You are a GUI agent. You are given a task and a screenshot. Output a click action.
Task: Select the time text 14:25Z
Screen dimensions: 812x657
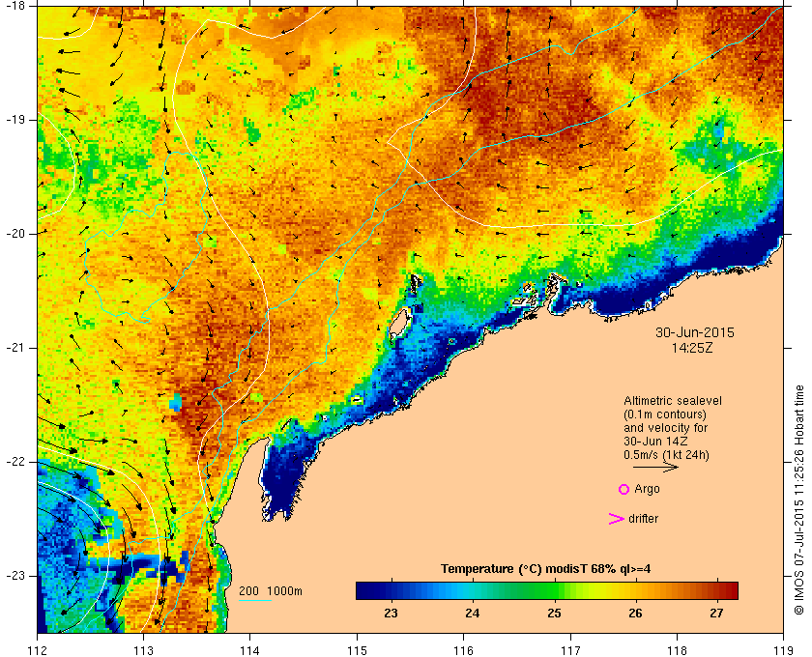[x=692, y=348]
